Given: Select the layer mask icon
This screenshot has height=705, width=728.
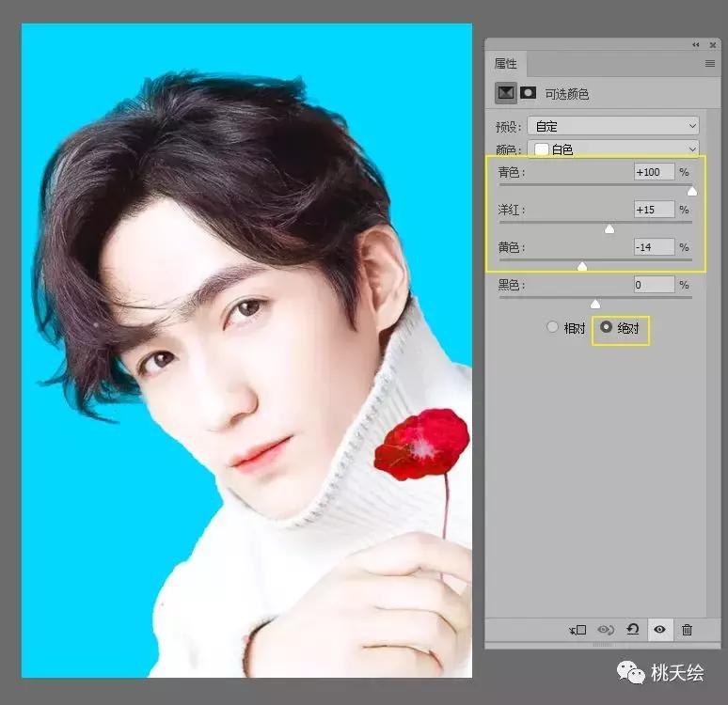Looking at the screenshot, I should click(x=528, y=93).
